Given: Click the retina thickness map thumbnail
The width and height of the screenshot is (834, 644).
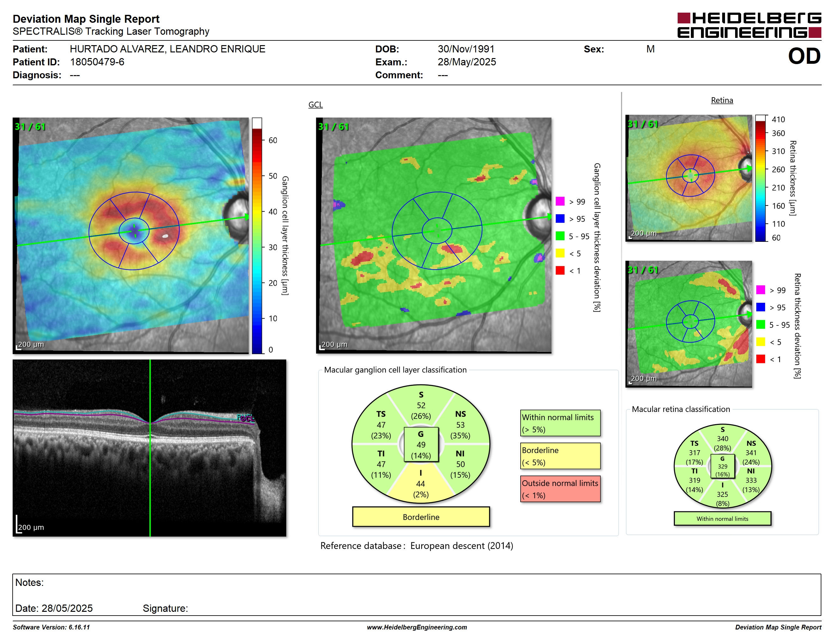Looking at the screenshot, I should pos(688,178).
